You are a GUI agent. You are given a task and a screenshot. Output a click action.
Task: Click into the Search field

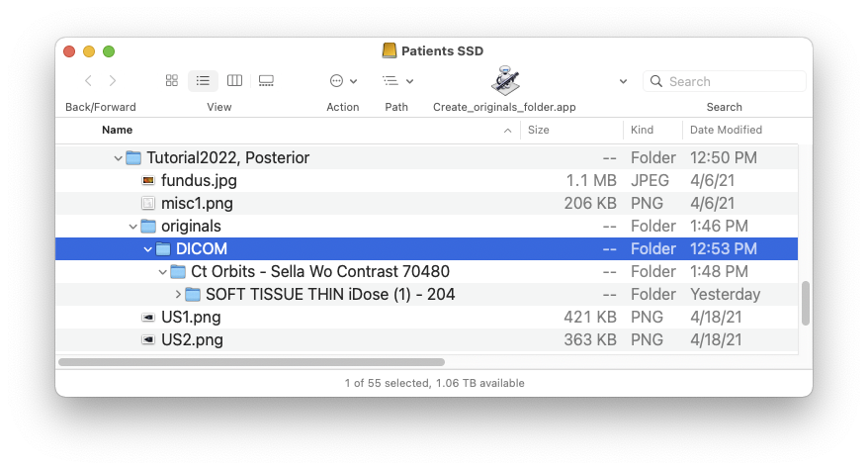coord(724,81)
